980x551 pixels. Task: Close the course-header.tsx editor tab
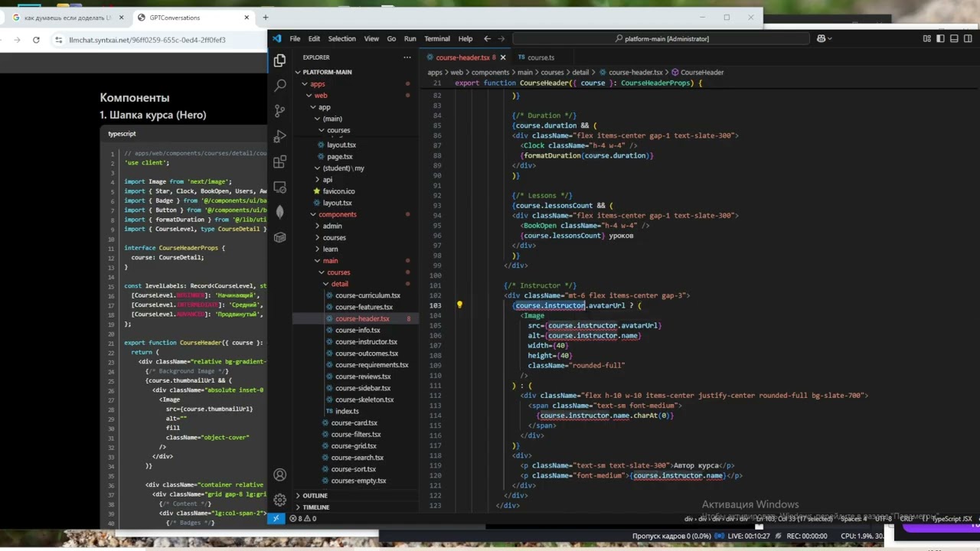pyautogui.click(x=502, y=57)
